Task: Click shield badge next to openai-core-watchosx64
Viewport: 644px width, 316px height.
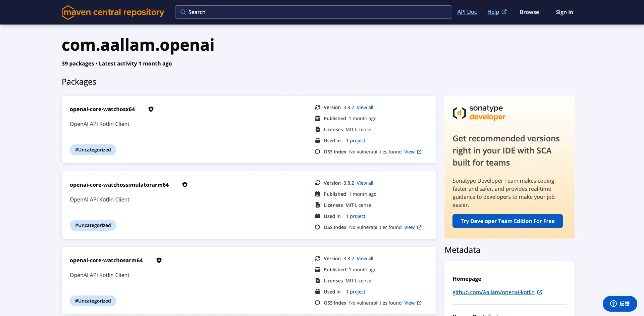Action: [x=151, y=109]
